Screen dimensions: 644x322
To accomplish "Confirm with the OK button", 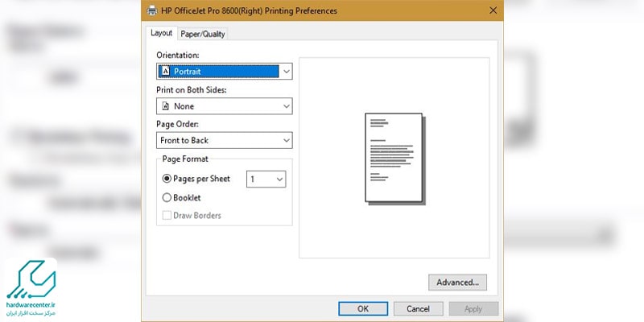I will (x=363, y=309).
